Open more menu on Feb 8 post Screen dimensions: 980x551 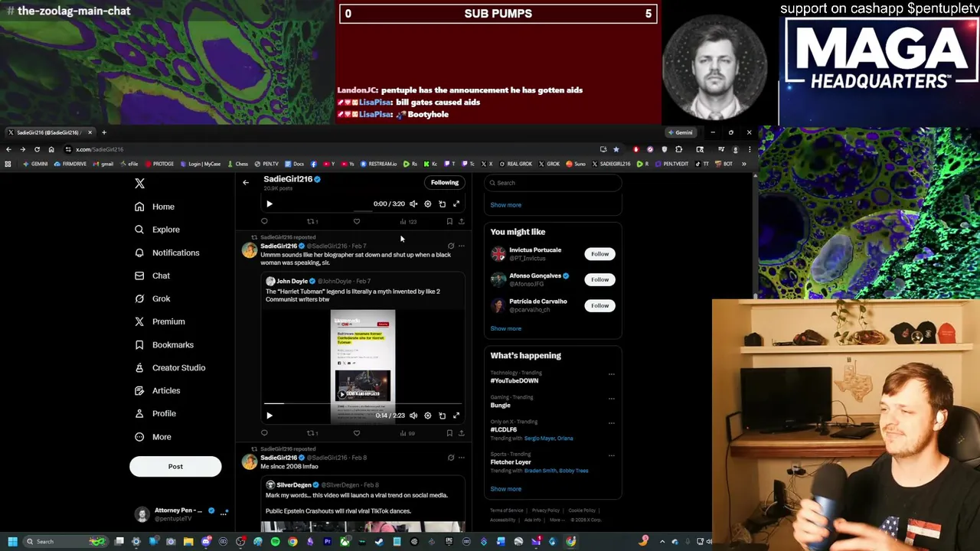tap(461, 458)
